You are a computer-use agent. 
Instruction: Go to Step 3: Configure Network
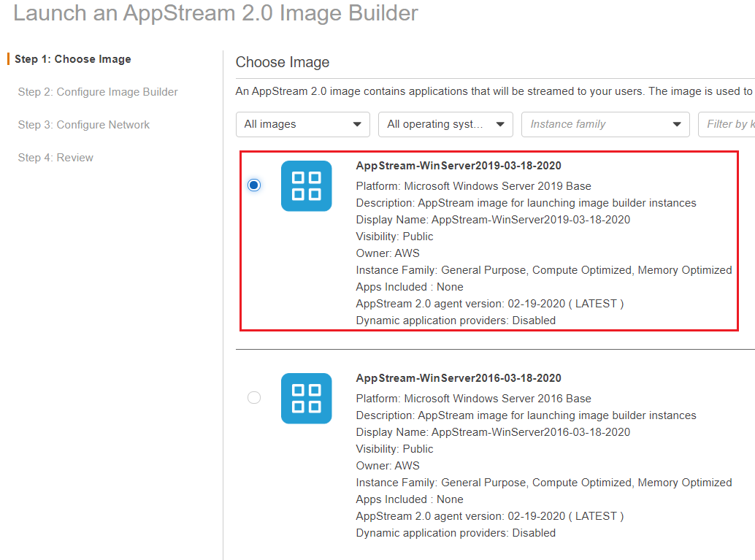84,125
